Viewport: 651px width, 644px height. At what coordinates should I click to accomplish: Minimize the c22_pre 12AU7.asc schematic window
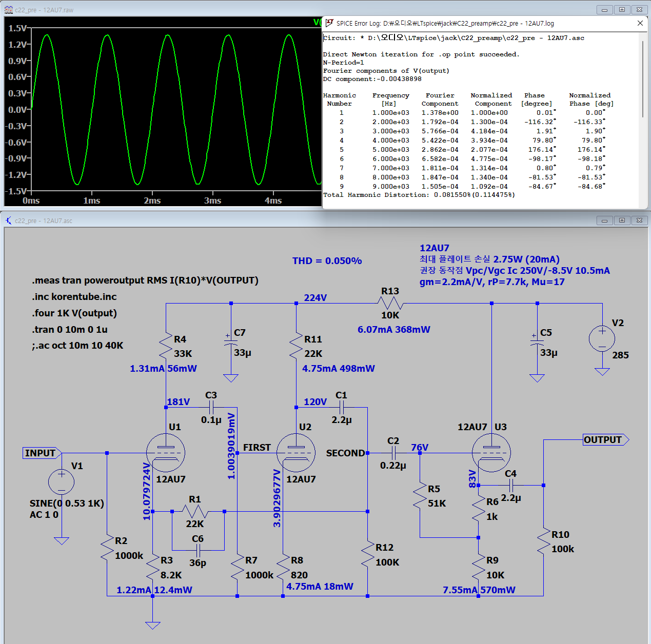click(604, 220)
